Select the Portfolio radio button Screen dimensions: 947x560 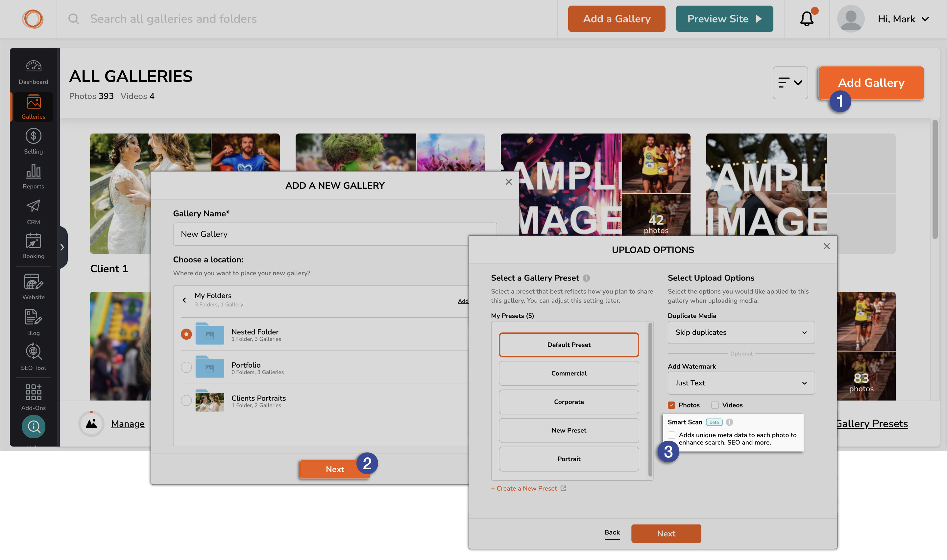[186, 367]
